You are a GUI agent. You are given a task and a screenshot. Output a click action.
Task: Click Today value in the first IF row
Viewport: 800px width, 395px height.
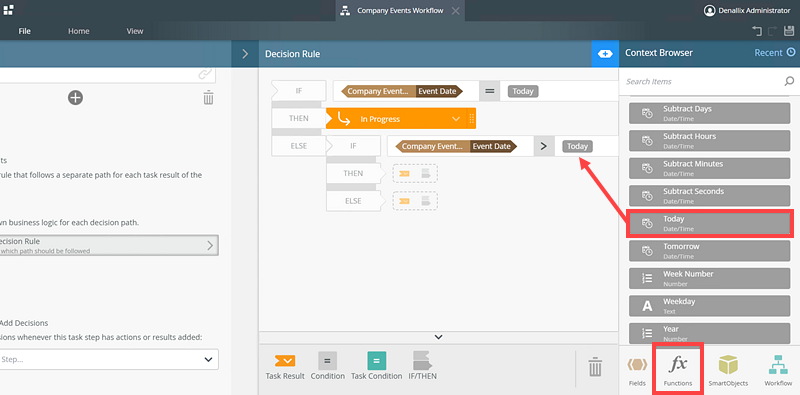pyautogui.click(x=523, y=91)
